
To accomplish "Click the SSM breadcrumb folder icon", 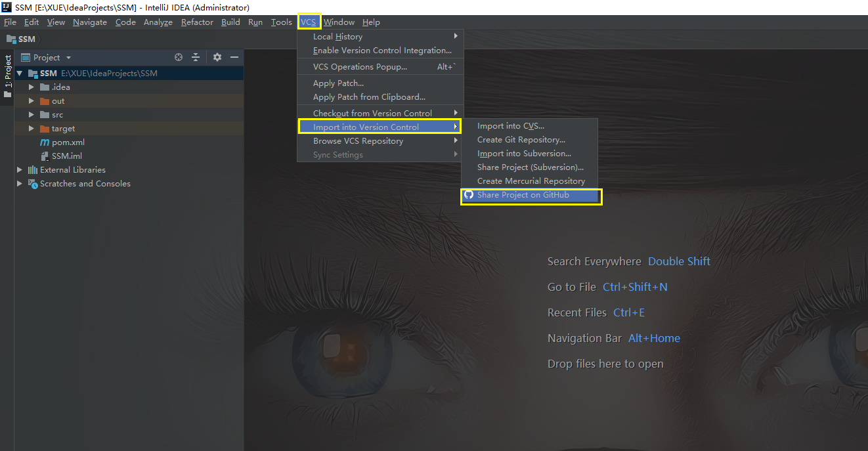I will [x=11, y=39].
